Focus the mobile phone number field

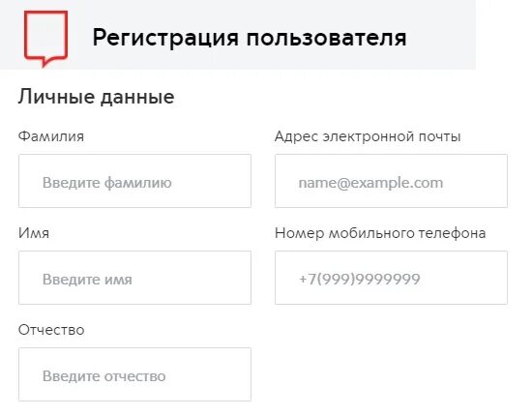tap(391, 278)
